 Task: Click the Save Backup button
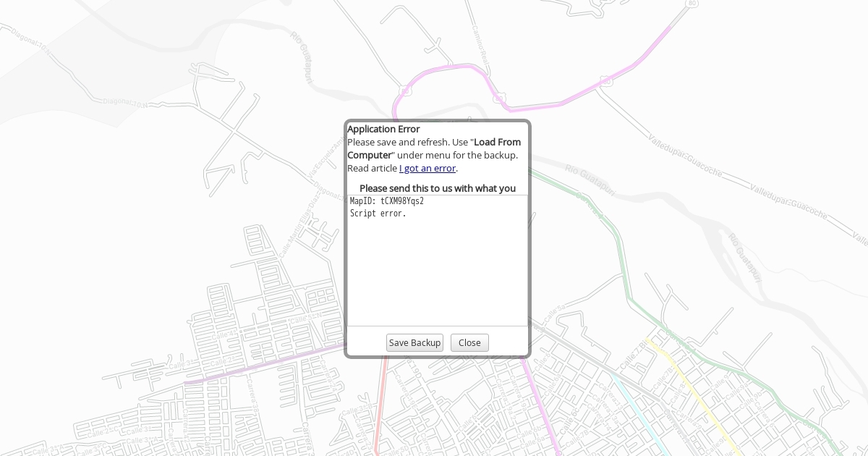[x=414, y=342]
